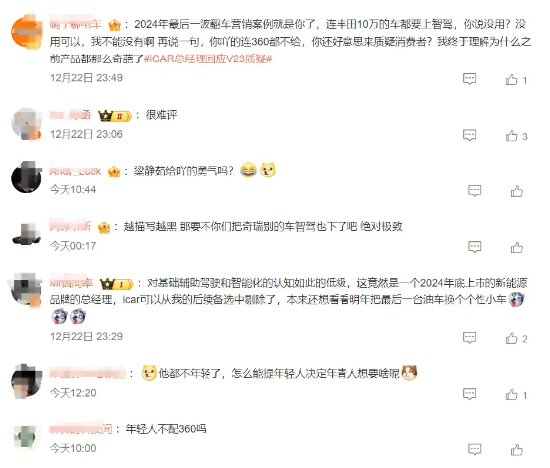Reply to the 越描写越黑 comment
Image resolution: width=550 pixels, height=468 pixels.
475,247
